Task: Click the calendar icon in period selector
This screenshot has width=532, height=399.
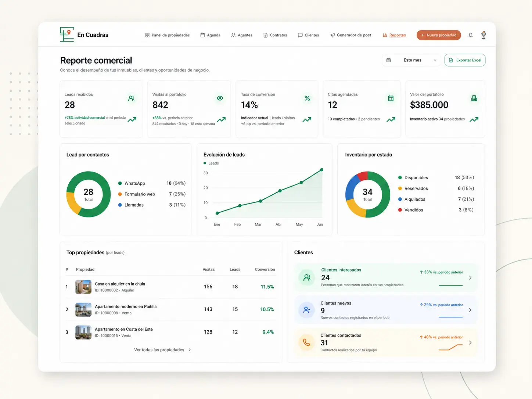Action: coord(389,60)
